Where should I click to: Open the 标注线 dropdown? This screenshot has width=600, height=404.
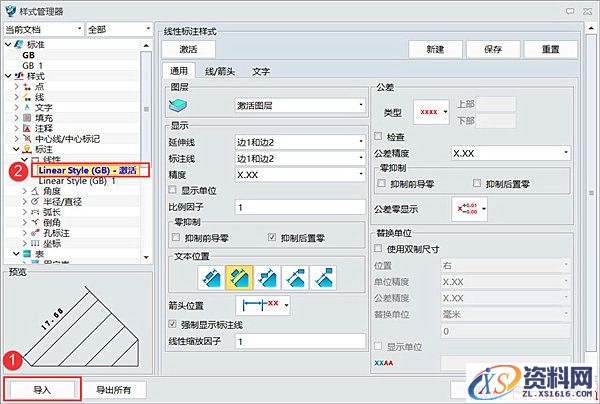pyautogui.click(x=300, y=159)
